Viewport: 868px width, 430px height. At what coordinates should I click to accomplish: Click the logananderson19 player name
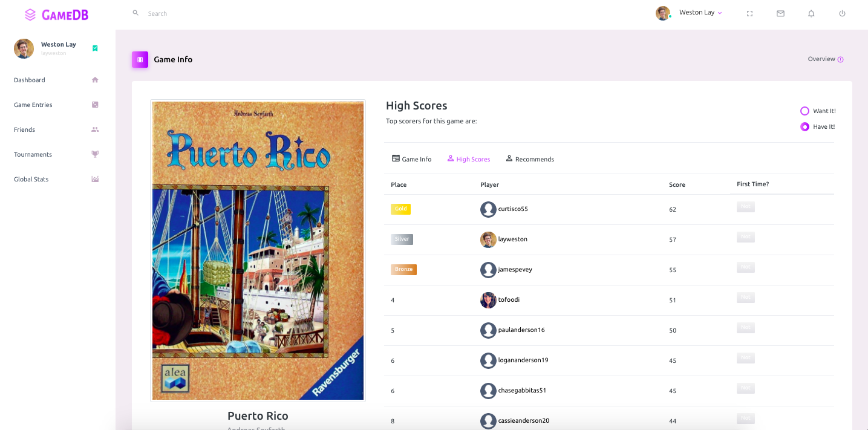click(523, 360)
